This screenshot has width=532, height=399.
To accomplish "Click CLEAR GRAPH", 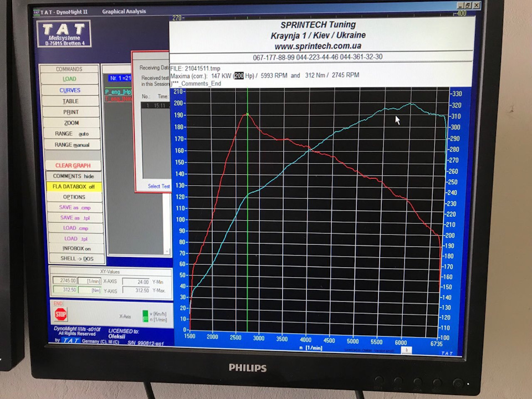I will (73, 166).
